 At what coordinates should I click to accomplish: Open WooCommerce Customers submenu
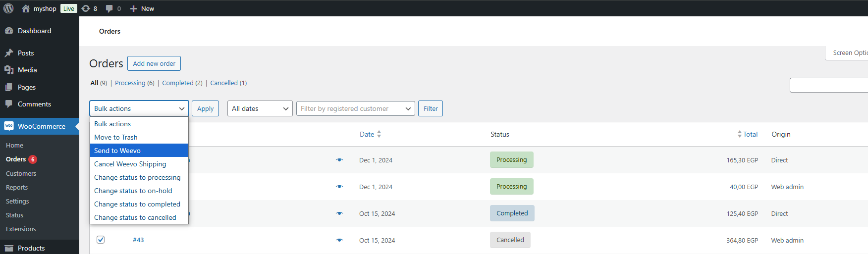(21, 174)
